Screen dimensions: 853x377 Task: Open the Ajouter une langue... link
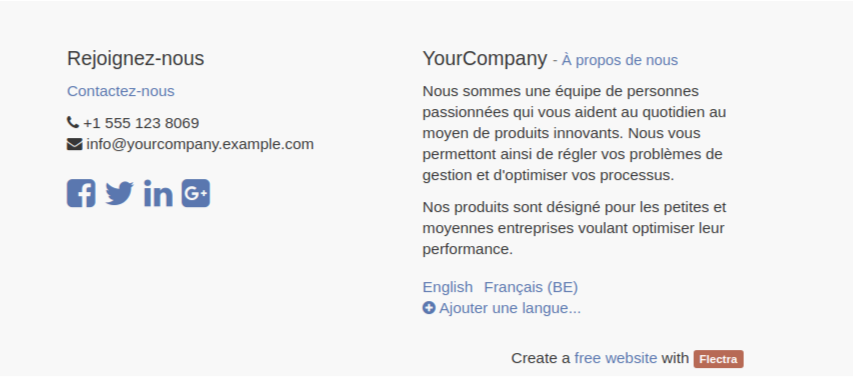point(510,308)
